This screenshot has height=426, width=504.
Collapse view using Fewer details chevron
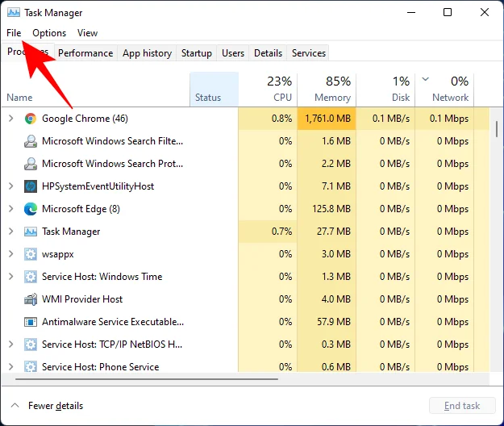[15, 405]
